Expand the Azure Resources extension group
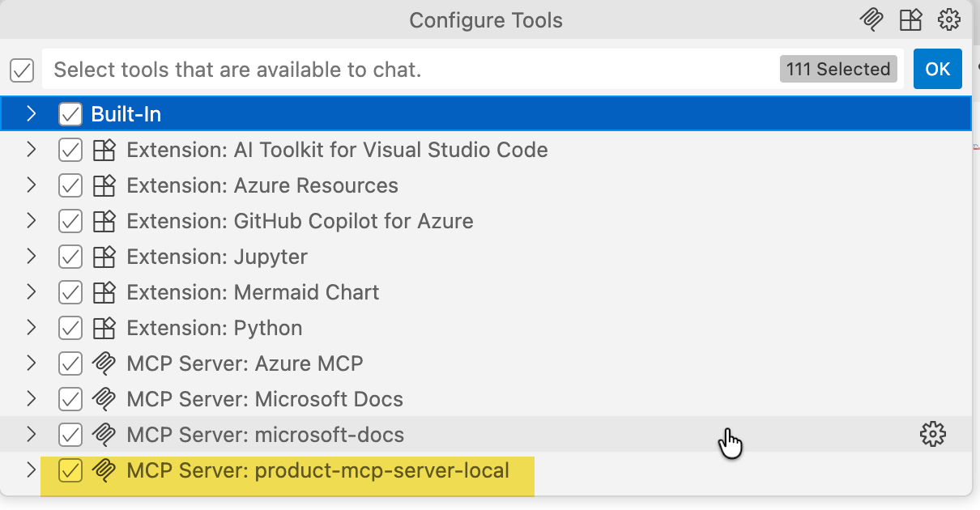Image resolution: width=980 pixels, height=510 pixels. coord(32,185)
